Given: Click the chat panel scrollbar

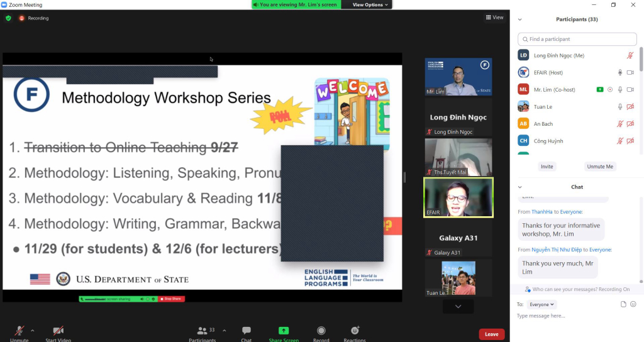Looking at the screenshot, I should coord(641,282).
